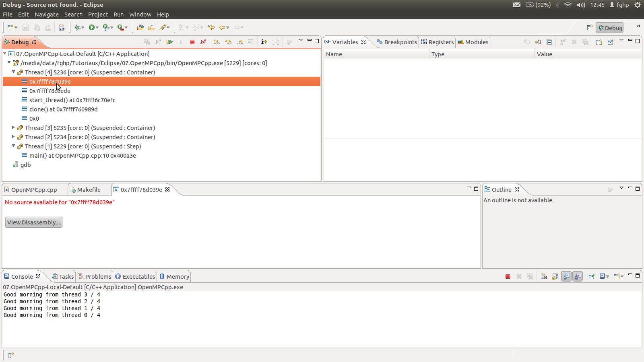Screen dimensions: 644x362
Task: Click Show Type Names icon in Variables view
Action: (526, 42)
